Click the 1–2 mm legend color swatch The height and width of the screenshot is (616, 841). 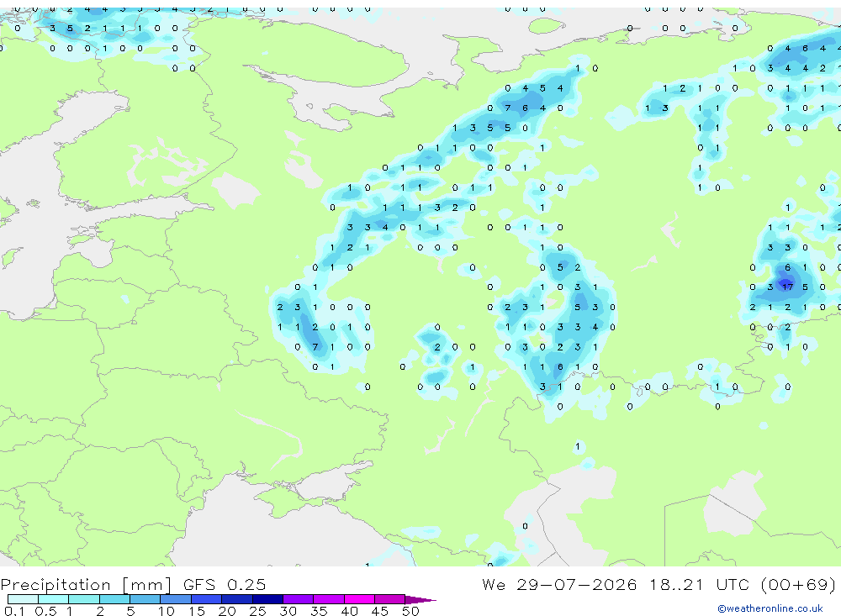84,599
